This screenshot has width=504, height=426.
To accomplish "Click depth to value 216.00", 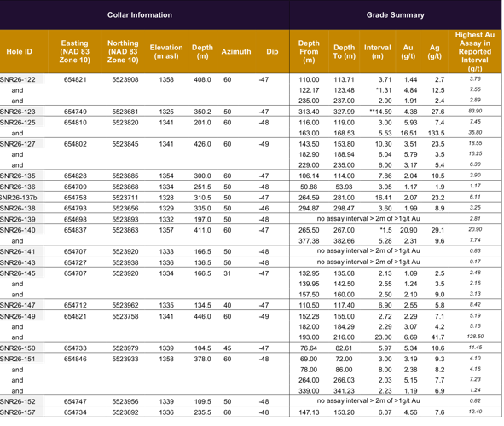I will (344, 337).
